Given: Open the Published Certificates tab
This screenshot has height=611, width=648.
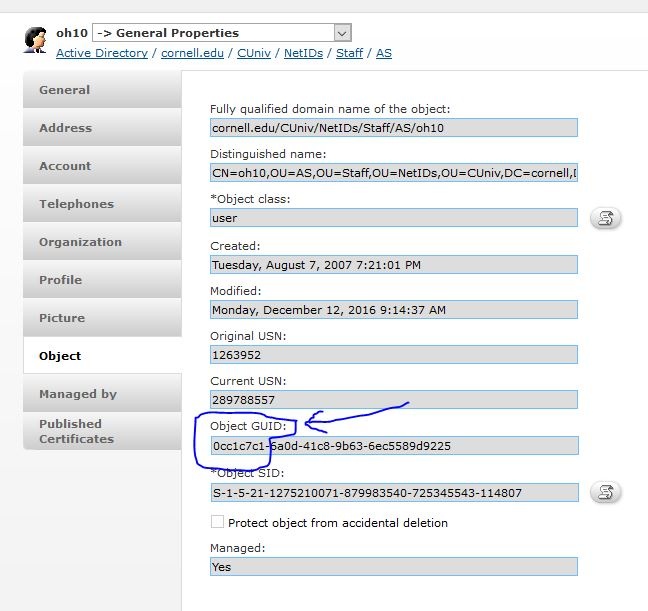Looking at the screenshot, I should (102, 431).
